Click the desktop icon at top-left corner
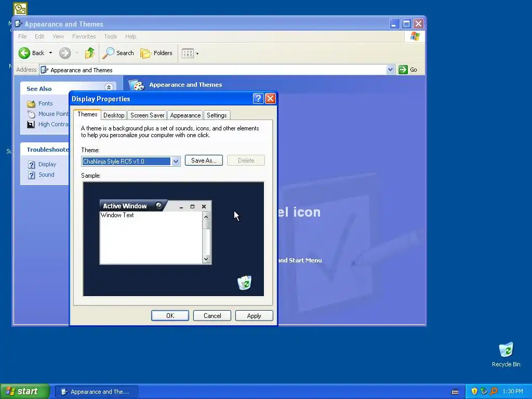Image resolution: width=532 pixels, height=399 pixels. point(20,9)
